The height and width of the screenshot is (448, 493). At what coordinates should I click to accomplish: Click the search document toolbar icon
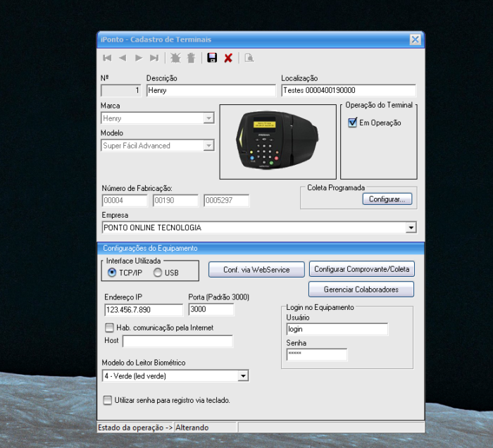click(x=249, y=58)
